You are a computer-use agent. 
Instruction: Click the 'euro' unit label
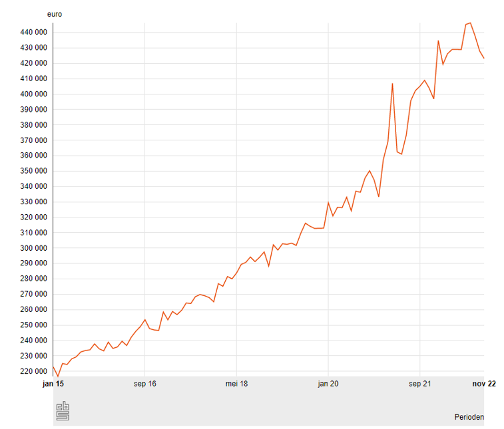click(55, 14)
